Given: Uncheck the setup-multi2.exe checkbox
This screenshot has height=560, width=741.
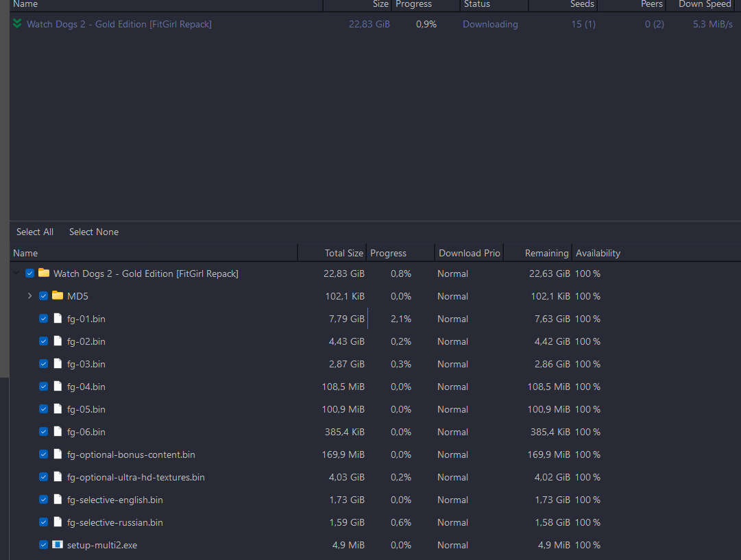Looking at the screenshot, I should 43,545.
